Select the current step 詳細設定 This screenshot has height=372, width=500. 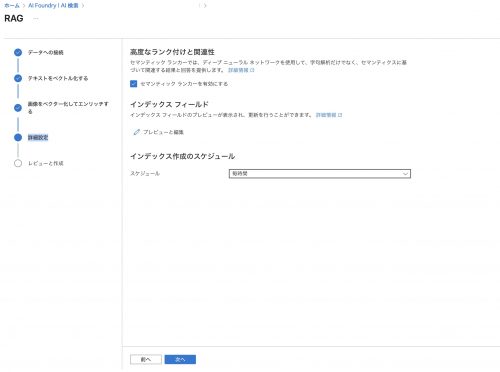pyautogui.click(x=38, y=138)
